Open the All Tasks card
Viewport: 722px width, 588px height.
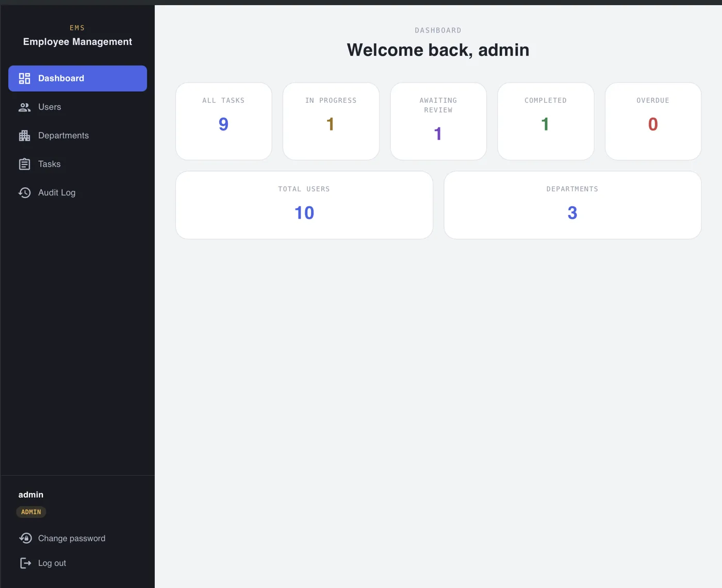pyautogui.click(x=224, y=121)
